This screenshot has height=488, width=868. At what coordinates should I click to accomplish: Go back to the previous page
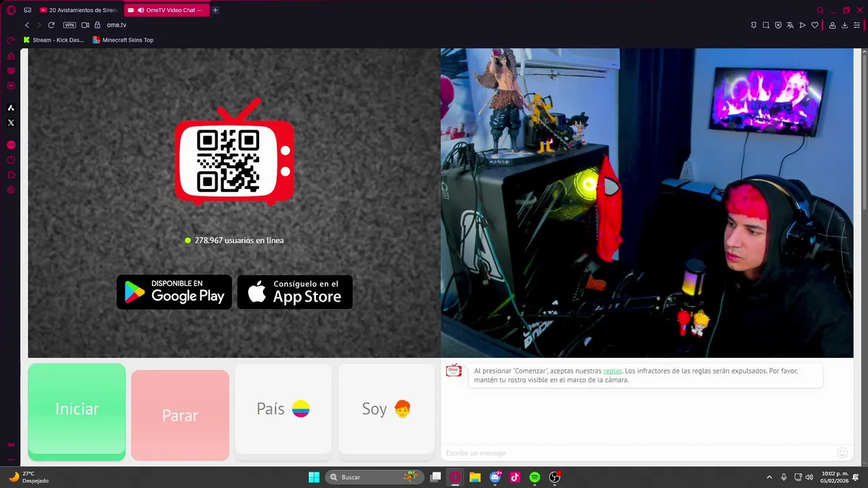27,25
